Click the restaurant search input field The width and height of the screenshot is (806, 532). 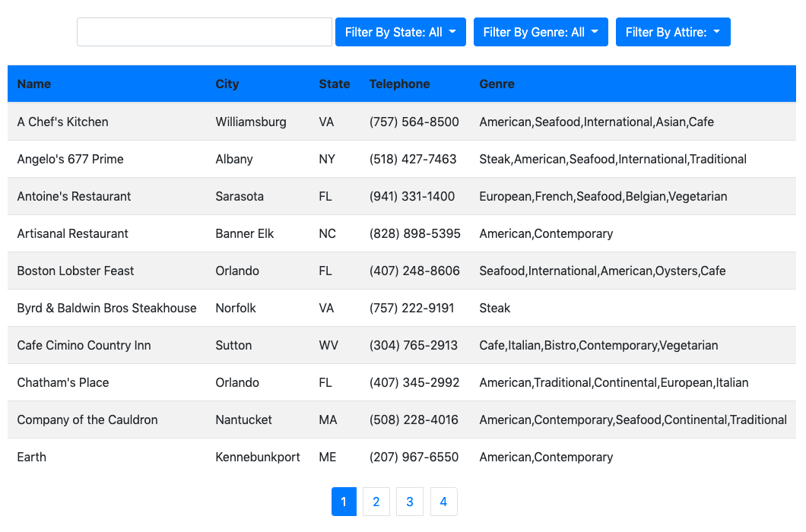204,32
